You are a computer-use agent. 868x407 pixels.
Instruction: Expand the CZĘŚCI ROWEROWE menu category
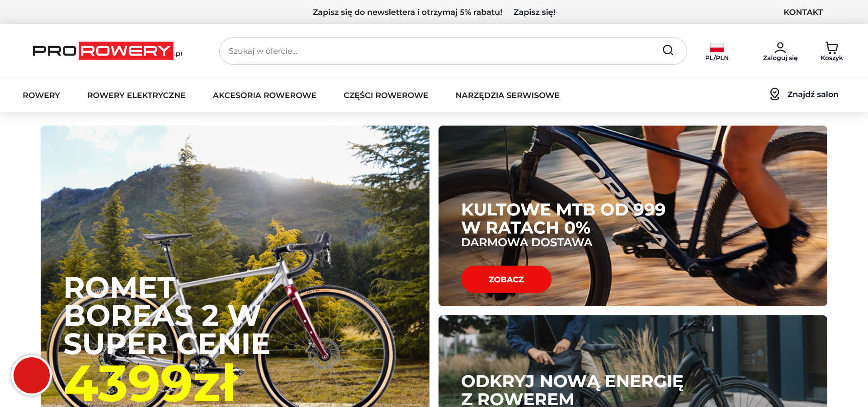[x=386, y=95]
